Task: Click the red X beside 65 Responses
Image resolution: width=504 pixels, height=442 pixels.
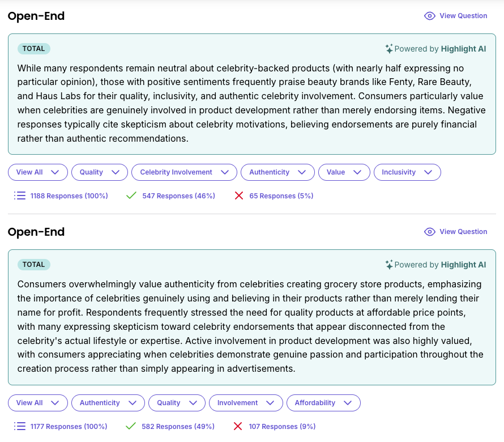Action: [x=239, y=196]
